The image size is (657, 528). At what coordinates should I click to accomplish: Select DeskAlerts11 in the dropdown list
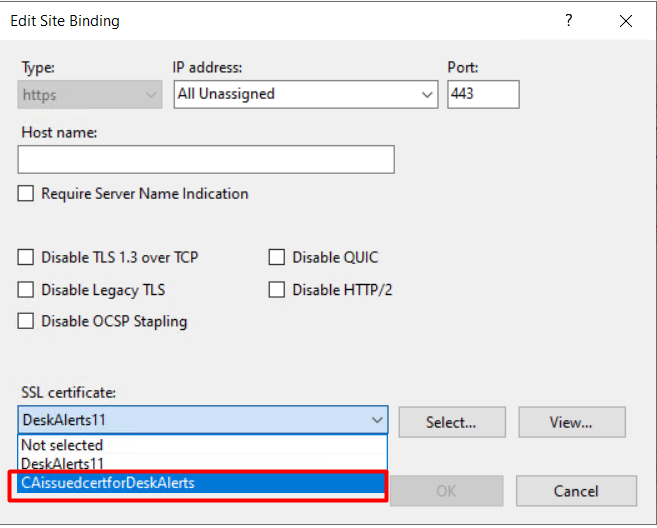pyautogui.click(x=62, y=464)
